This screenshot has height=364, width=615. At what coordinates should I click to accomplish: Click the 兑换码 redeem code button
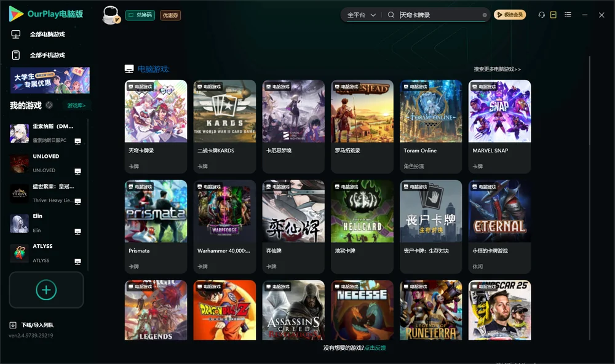(x=140, y=15)
